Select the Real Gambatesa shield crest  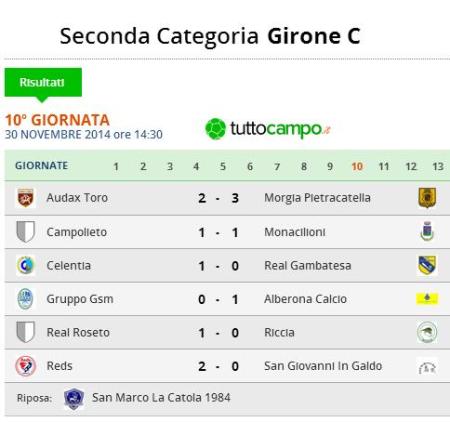click(x=427, y=265)
